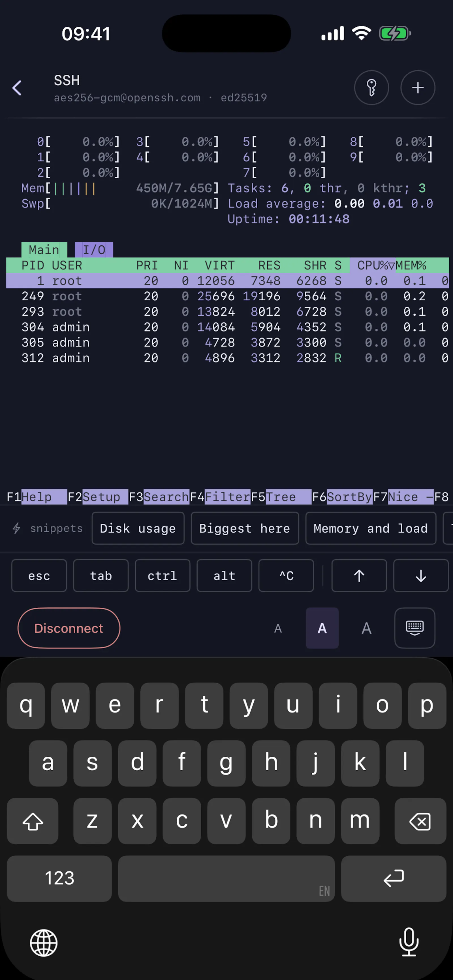Add a new session with plus button
Image resolution: width=453 pixels, height=980 pixels.
[418, 88]
